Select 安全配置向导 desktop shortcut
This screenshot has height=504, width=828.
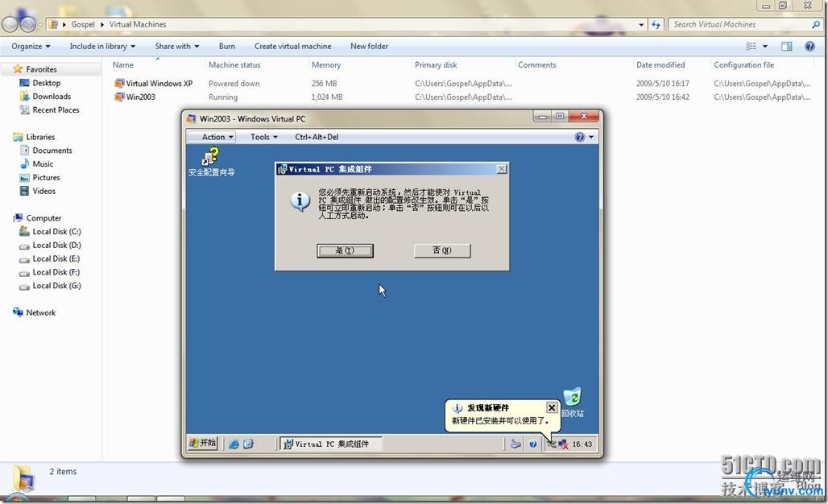click(211, 162)
